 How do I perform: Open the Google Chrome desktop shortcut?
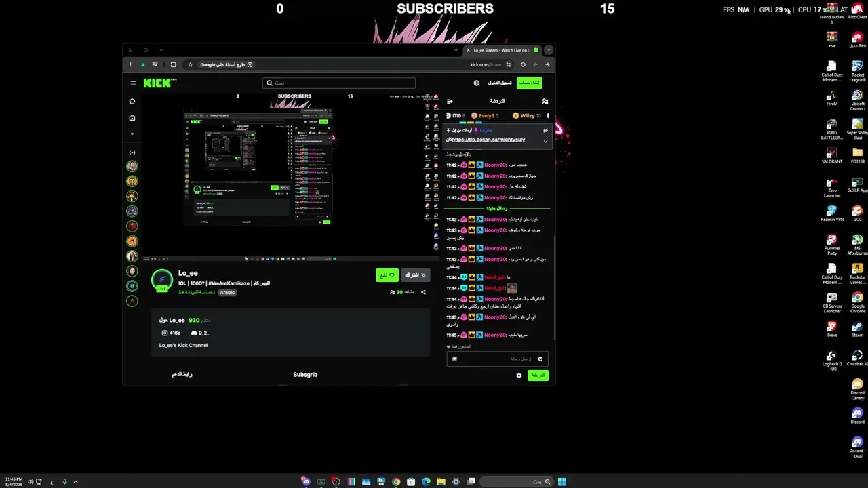[x=857, y=301]
